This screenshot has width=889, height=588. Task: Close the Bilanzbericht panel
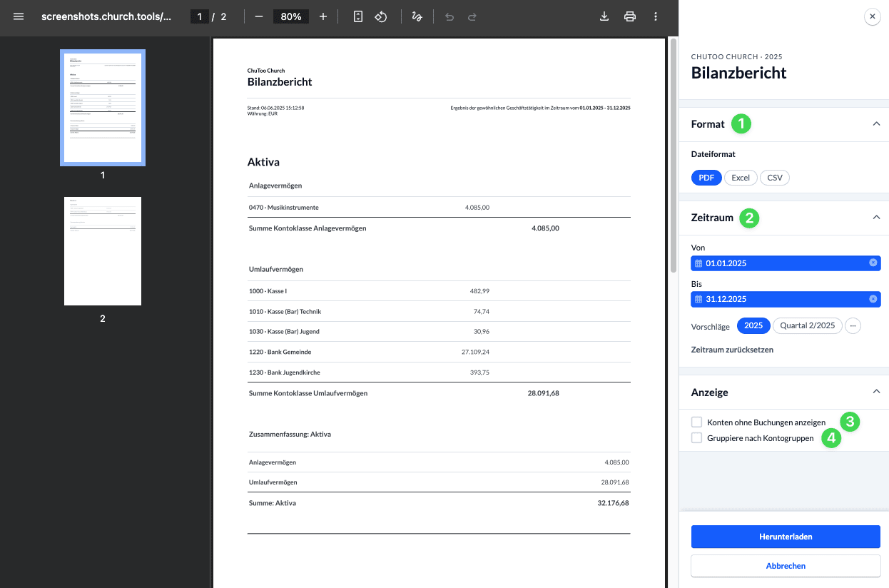tap(872, 16)
